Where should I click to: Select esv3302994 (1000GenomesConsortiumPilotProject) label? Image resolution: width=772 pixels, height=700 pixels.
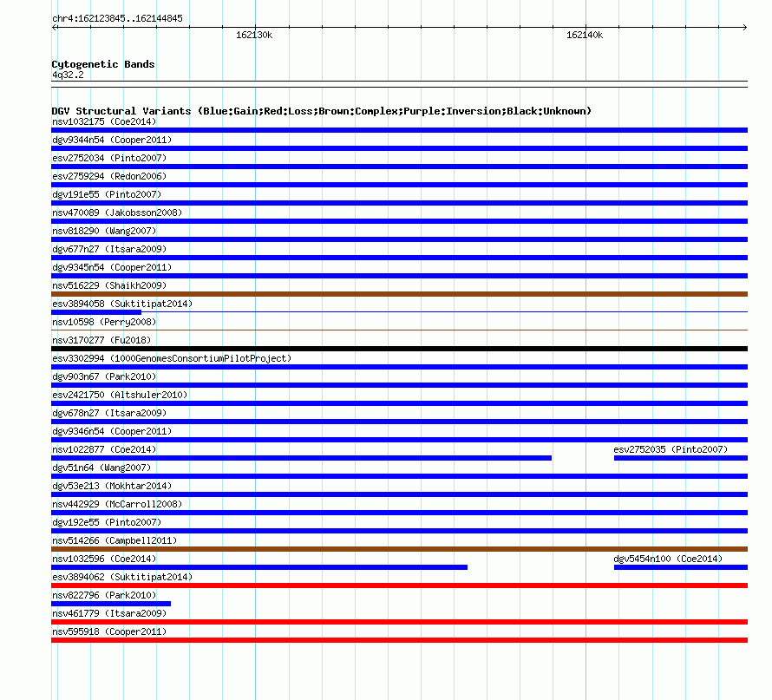pos(172,358)
